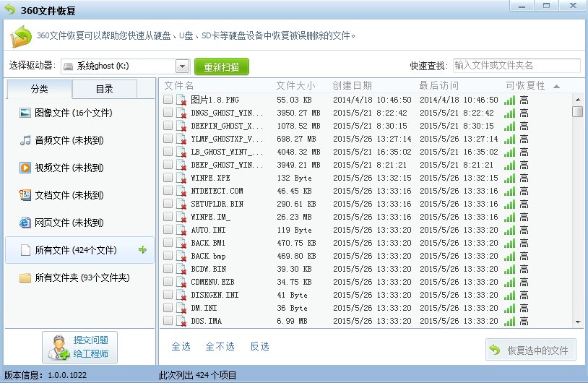Click the document files category icon
The width and height of the screenshot is (588, 383).
tap(25, 195)
